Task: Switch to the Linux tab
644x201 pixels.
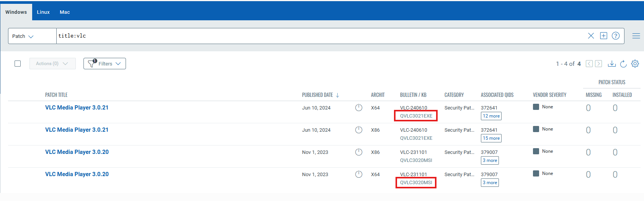Action: click(x=43, y=12)
